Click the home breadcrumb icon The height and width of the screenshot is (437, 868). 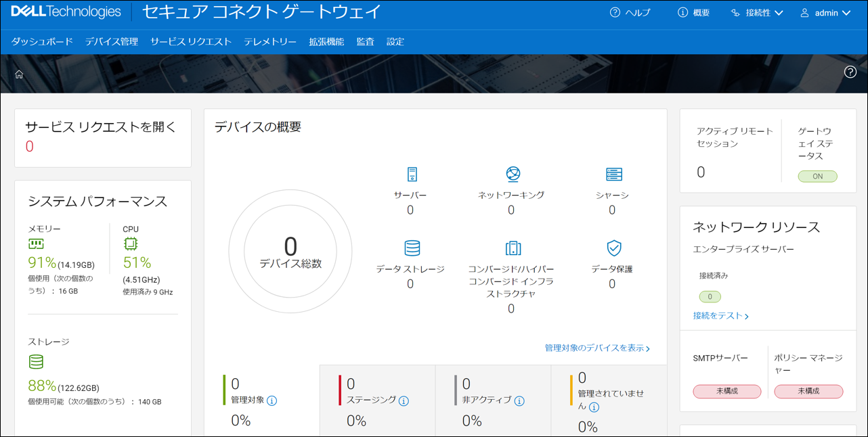pyautogui.click(x=19, y=74)
